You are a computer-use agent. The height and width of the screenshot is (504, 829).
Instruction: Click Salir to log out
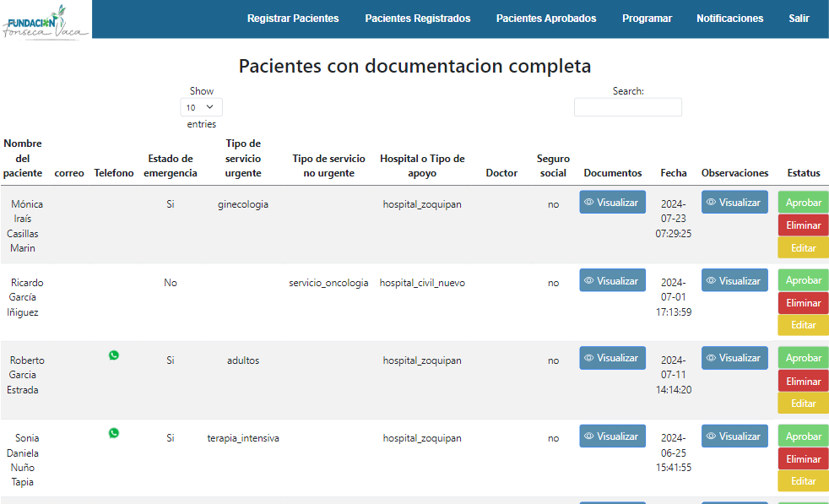pyautogui.click(x=799, y=19)
